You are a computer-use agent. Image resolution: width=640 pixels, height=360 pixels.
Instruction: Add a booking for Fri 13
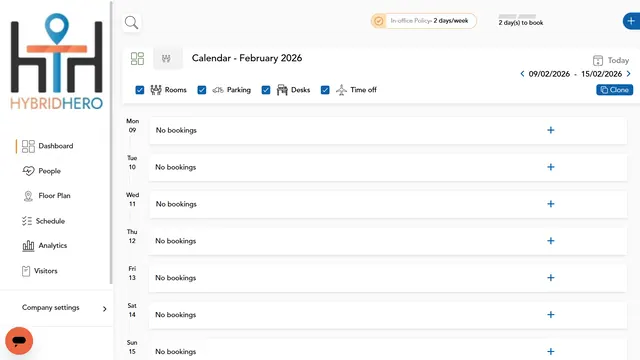(x=551, y=278)
